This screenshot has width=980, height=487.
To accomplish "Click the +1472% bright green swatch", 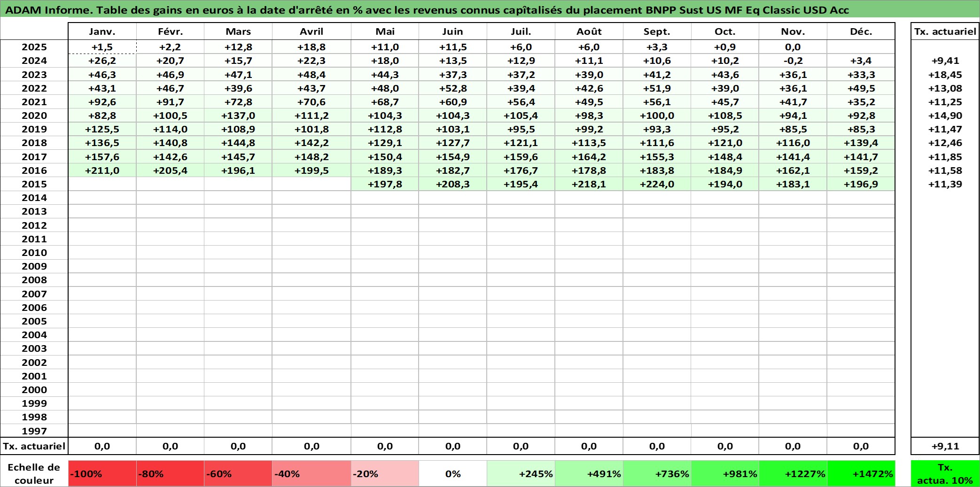I will [861, 473].
